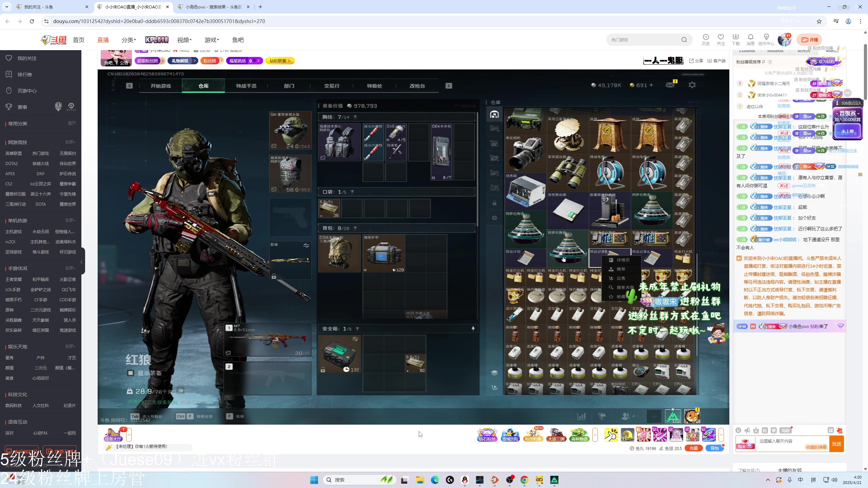Click the Windows Start button

coord(314,480)
